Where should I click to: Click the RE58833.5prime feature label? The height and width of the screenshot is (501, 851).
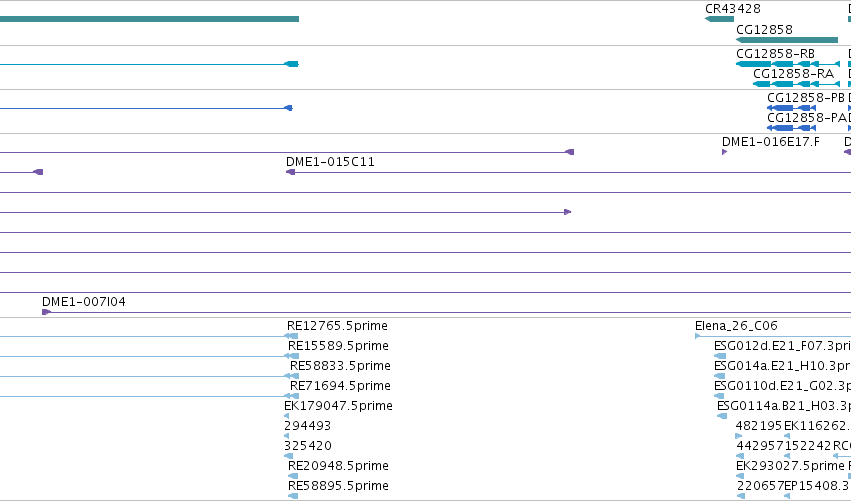(340, 366)
